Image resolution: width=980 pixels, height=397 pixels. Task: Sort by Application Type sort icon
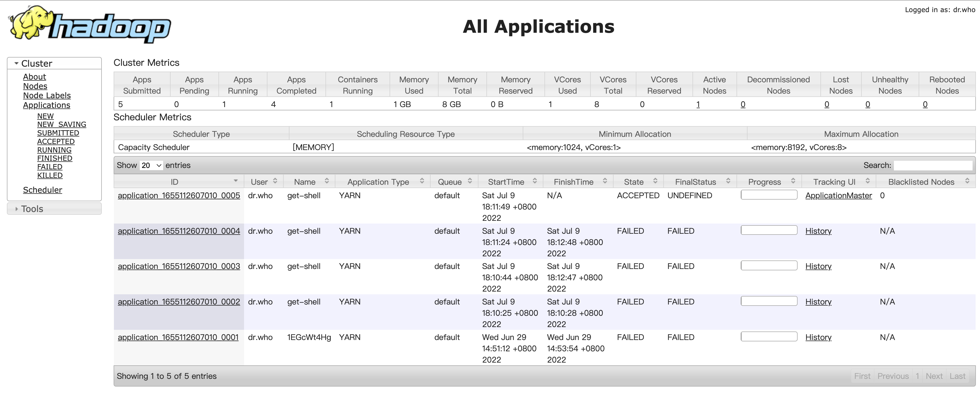(421, 181)
